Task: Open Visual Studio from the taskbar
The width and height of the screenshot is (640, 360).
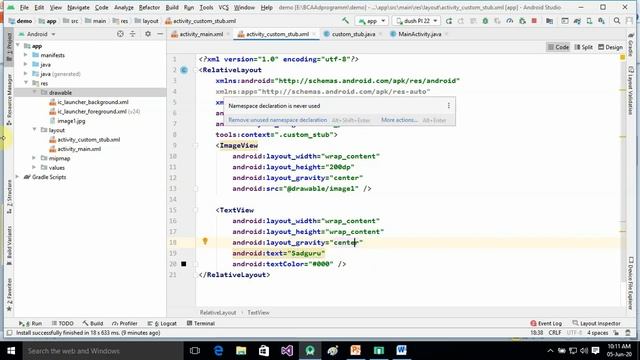Action: click(x=287, y=351)
